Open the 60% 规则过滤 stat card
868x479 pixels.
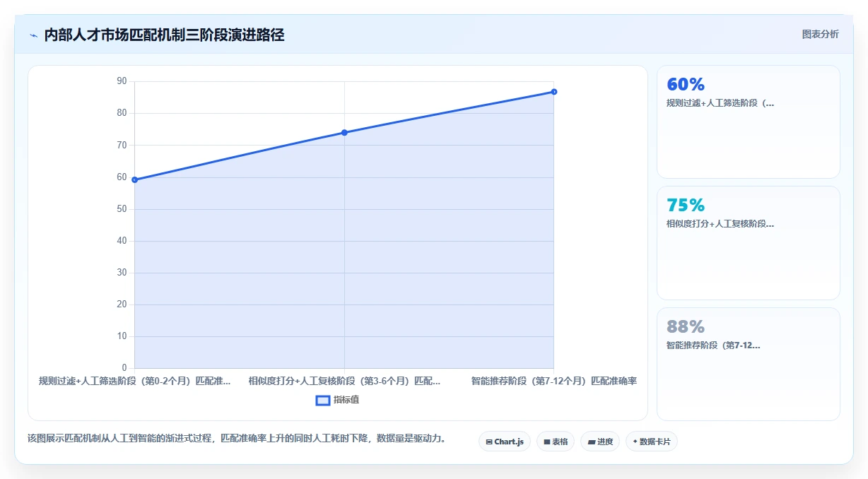(x=749, y=122)
